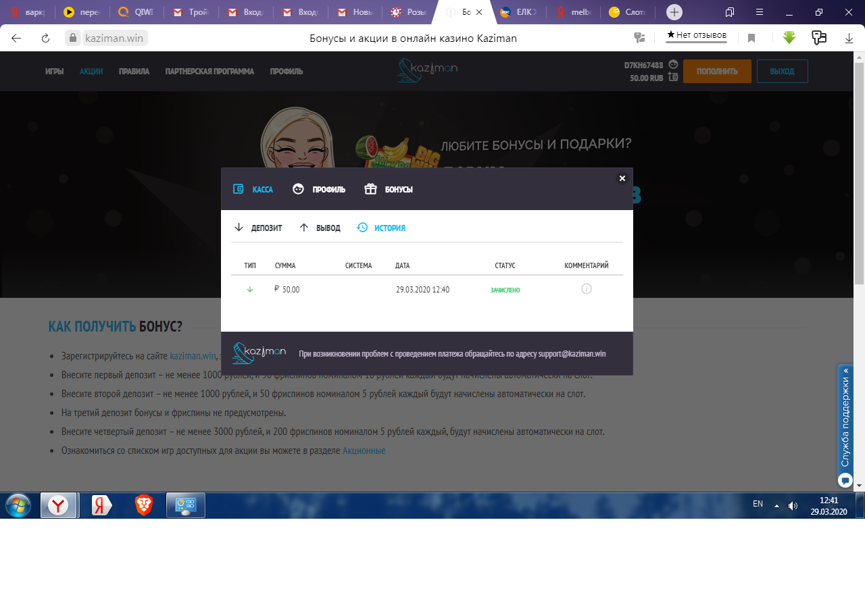The height and width of the screenshot is (616, 865).
Task: Click the feedback speech-bubble extension icon
Action: coord(819,38)
